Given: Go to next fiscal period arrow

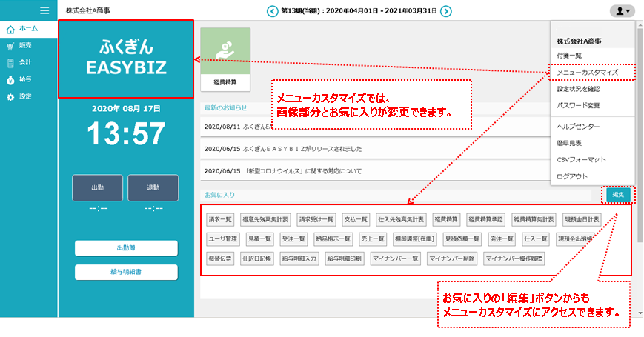Looking at the screenshot, I should 446,11.
